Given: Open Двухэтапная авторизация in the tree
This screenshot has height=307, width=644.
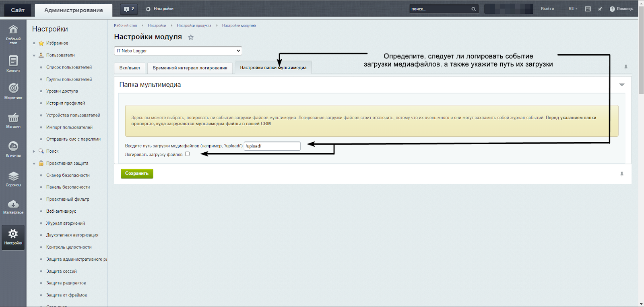Looking at the screenshot, I should (72, 235).
